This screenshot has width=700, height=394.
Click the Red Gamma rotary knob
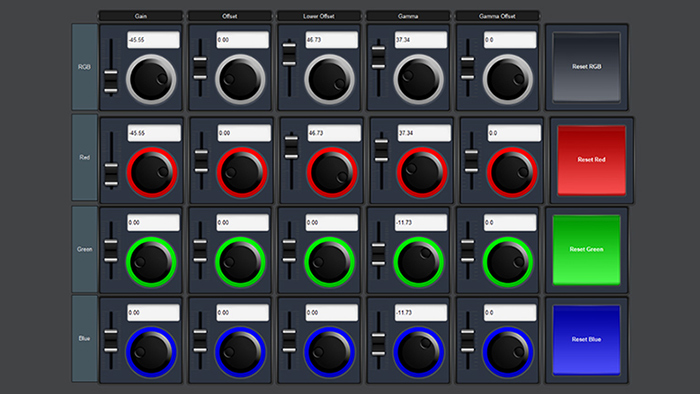(422, 172)
